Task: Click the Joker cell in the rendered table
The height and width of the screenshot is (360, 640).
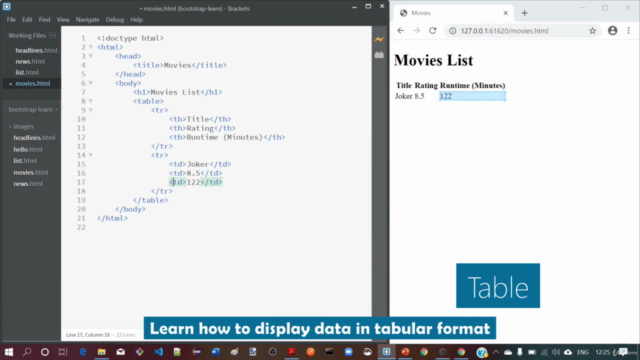Action: click(404, 96)
